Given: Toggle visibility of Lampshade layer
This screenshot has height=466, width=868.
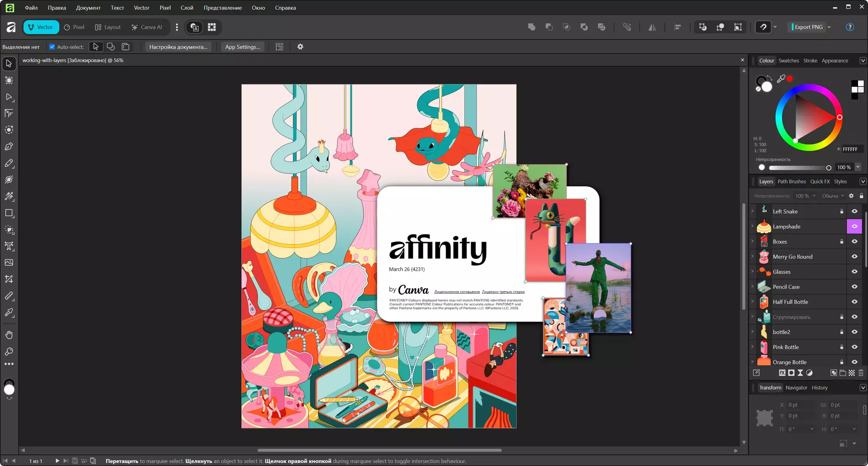Looking at the screenshot, I should point(854,227).
